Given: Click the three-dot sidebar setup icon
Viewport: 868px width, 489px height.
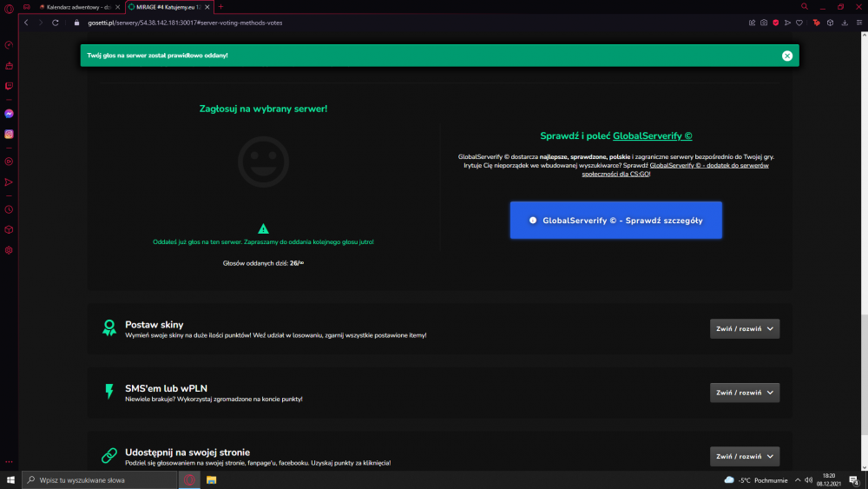Looking at the screenshot, I should click(x=9, y=461).
